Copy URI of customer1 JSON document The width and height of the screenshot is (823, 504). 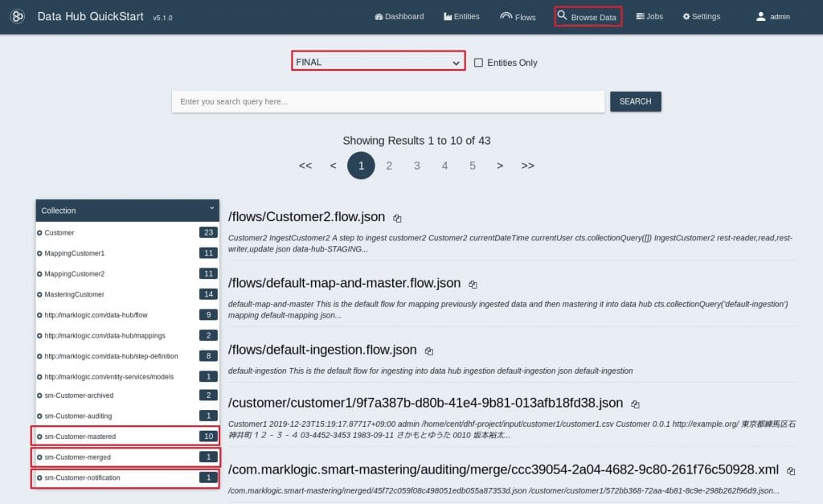[635, 404]
